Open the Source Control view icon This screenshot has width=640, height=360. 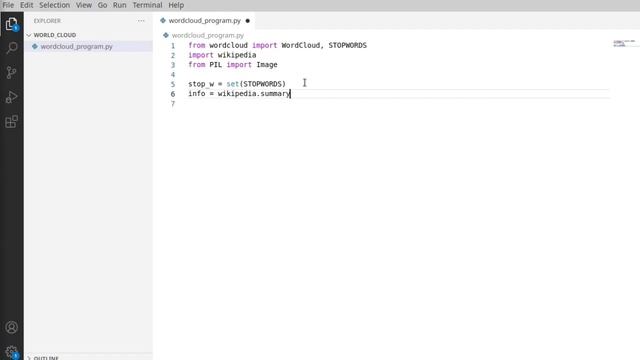point(11,73)
